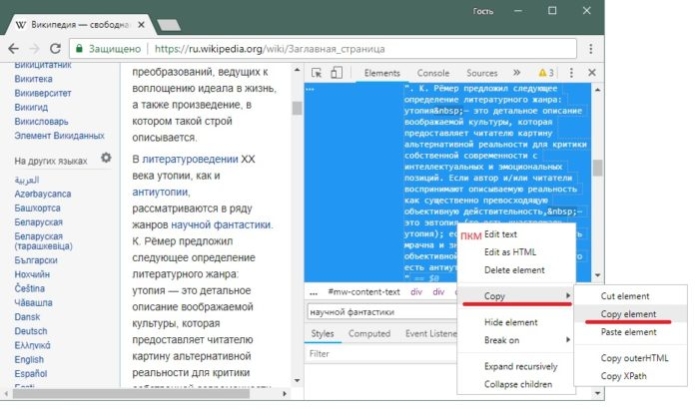The width and height of the screenshot is (699, 418).
Task: Click the Гость profile button
Action: pyautogui.click(x=483, y=11)
